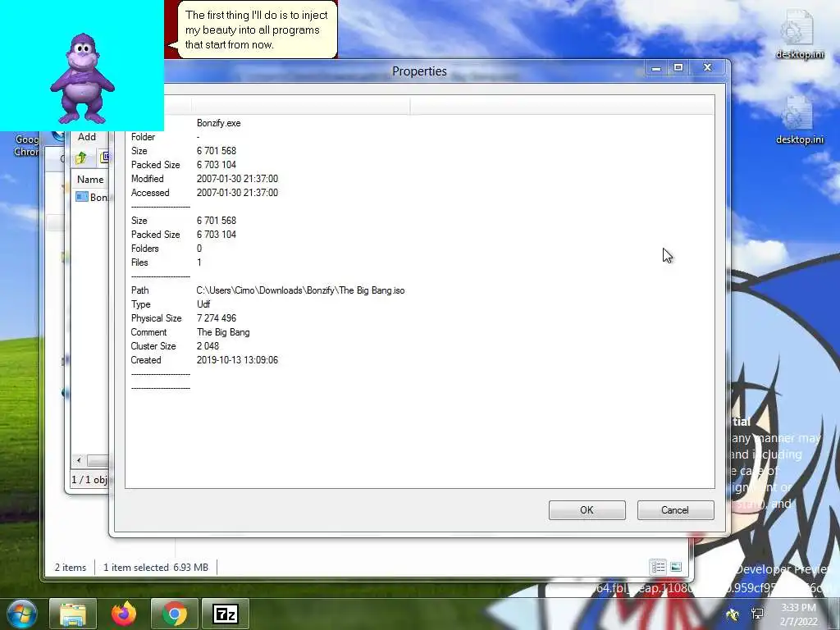
Task: Click the '2 items' status bar text
Action: tap(71, 568)
